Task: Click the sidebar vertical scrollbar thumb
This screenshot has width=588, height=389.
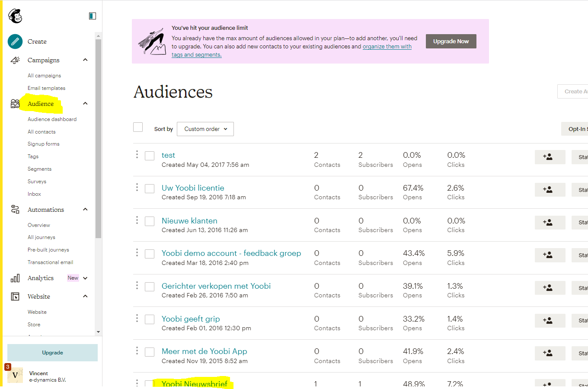Action: 99,138
